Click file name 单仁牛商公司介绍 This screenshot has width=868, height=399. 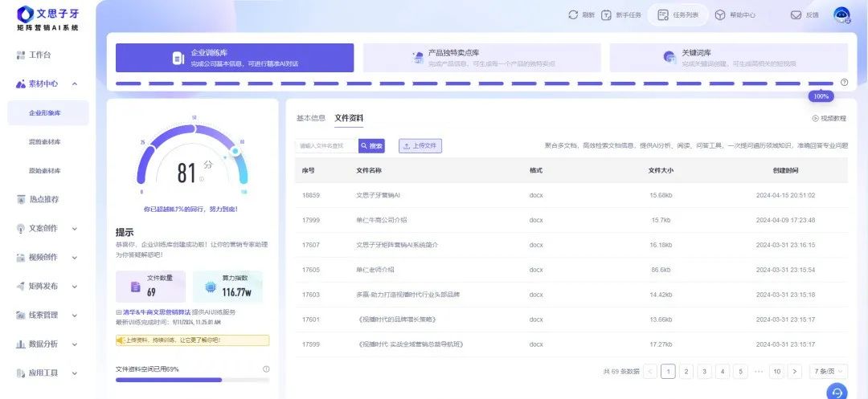click(x=382, y=220)
